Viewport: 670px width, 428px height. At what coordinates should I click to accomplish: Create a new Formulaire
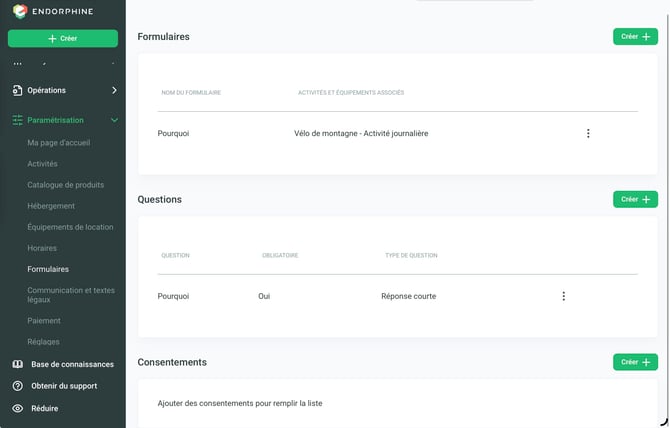[x=635, y=37]
